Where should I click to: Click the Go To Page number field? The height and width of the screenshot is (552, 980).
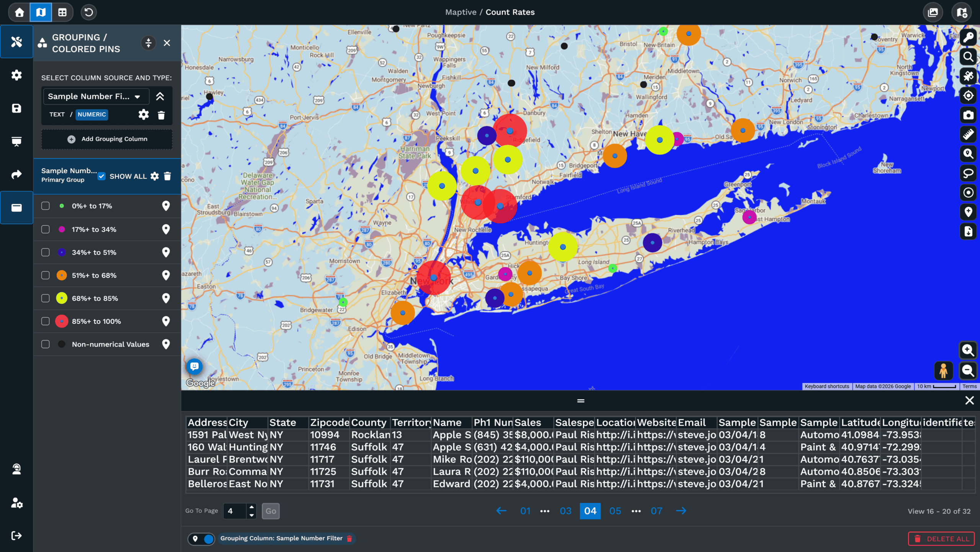[x=235, y=511]
